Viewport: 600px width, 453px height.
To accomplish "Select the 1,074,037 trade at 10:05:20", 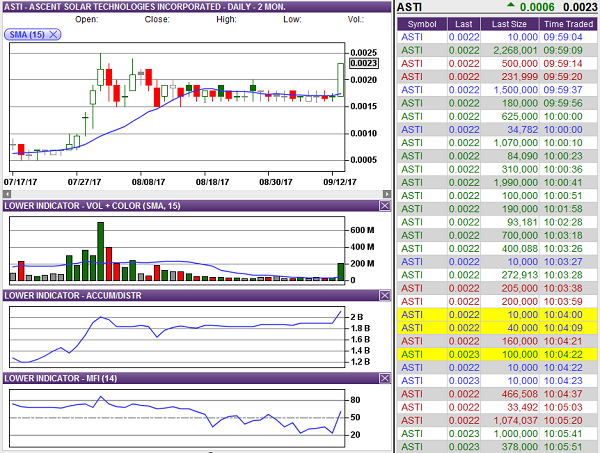I will coord(497,420).
